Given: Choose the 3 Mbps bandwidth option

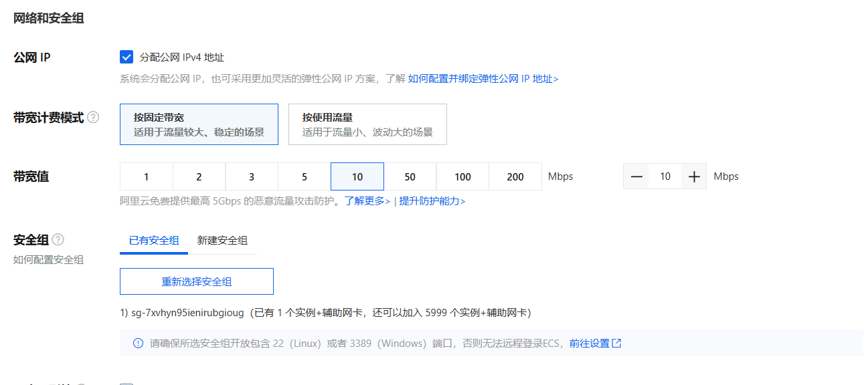Looking at the screenshot, I should coord(252,176).
